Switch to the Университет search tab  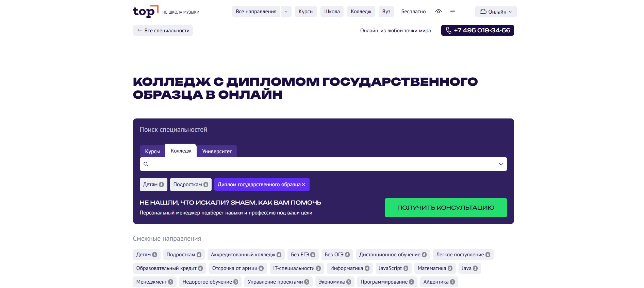click(x=217, y=151)
